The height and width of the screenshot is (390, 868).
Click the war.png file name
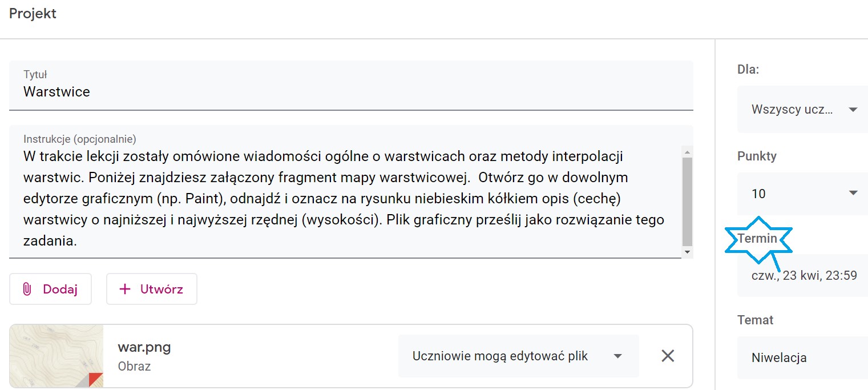pyautogui.click(x=144, y=347)
